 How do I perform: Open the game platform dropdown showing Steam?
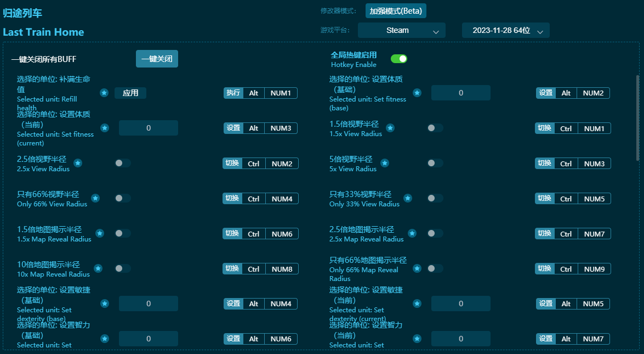[x=401, y=30]
